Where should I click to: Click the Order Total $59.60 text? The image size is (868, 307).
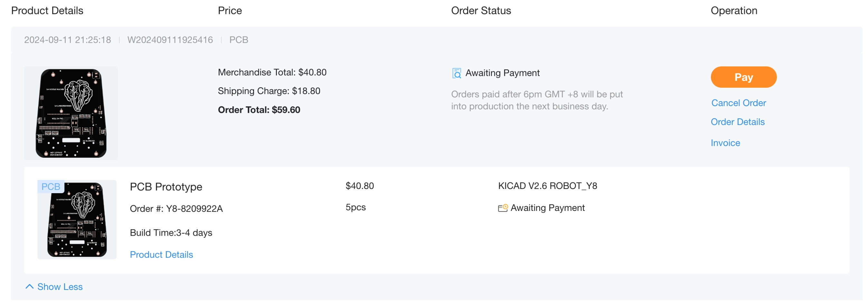[259, 110]
